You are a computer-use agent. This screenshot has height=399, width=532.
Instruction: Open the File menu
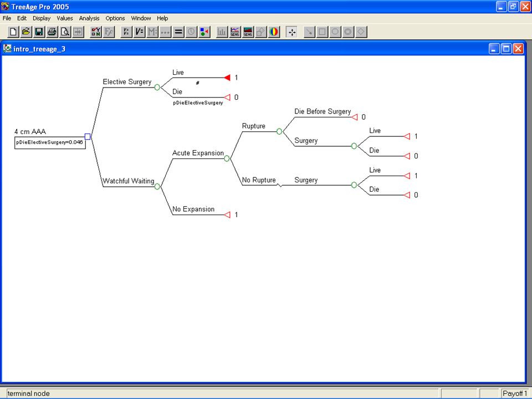(x=7, y=18)
